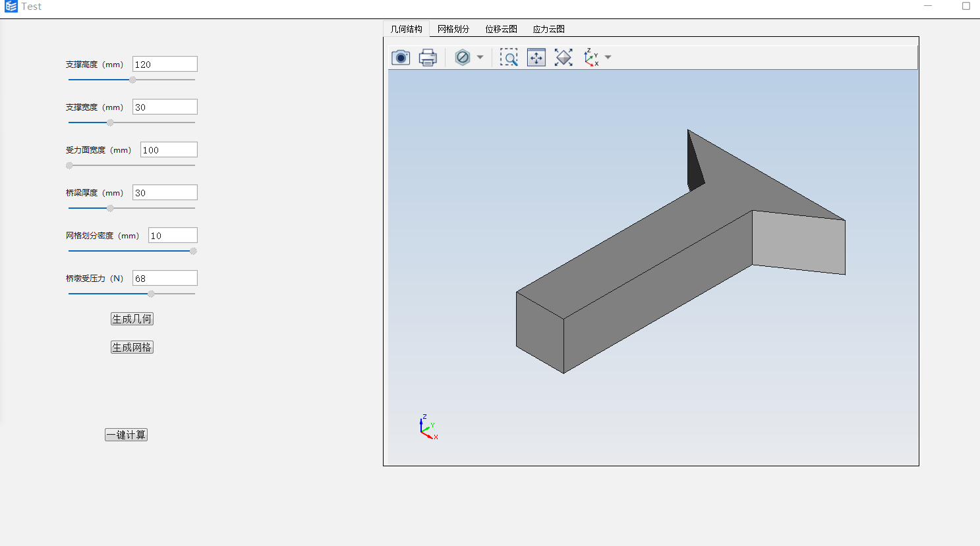
Task: Click the 受力面宽度 slider handle
Action: (69, 165)
